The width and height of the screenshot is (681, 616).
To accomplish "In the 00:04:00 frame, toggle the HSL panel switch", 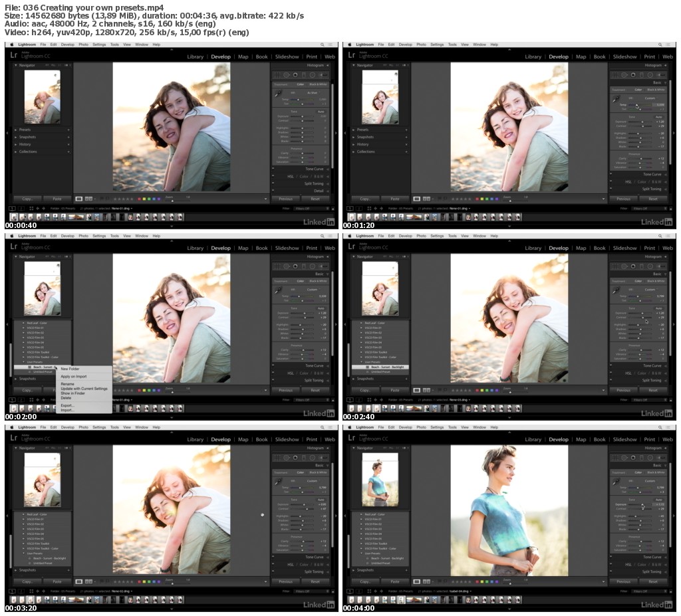I will pyautogui.click(x=611, y=564).
